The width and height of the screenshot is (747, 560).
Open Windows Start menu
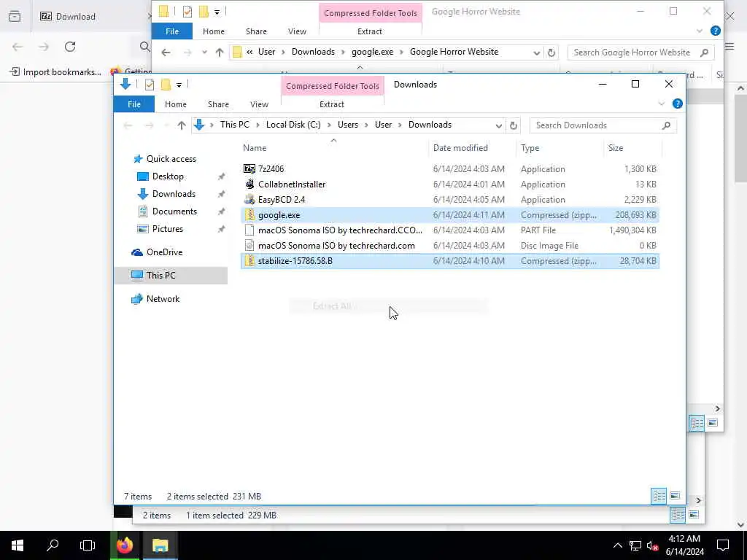(18, 545)
